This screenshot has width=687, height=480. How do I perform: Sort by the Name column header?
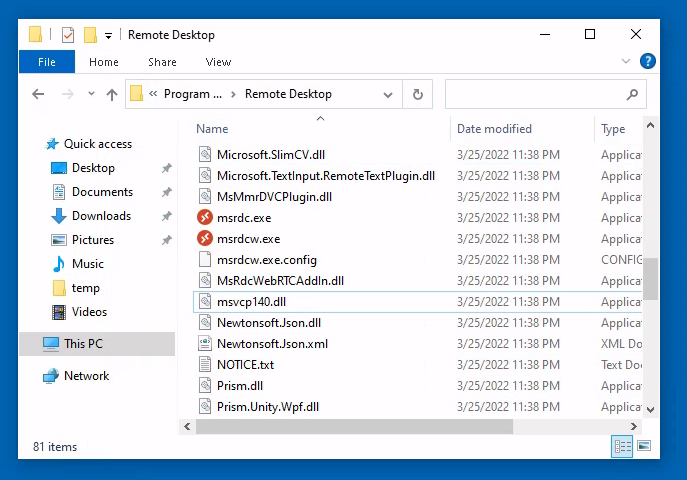click(212, 129)
